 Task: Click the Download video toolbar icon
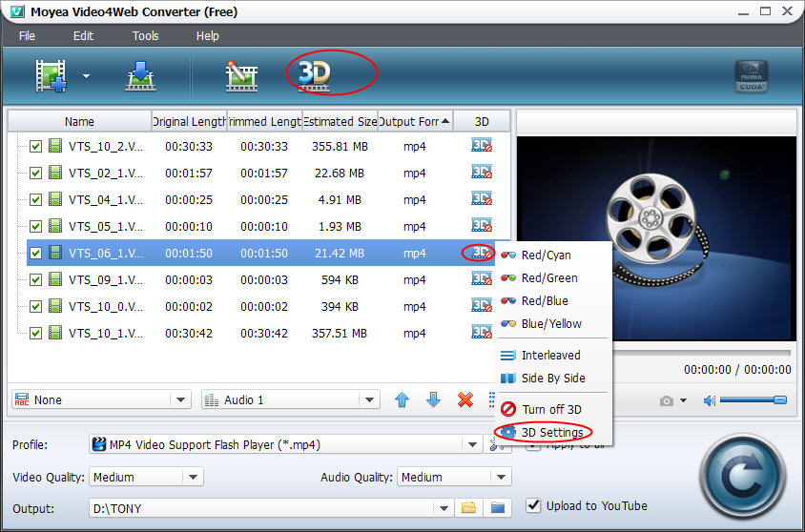coord(140,76)
